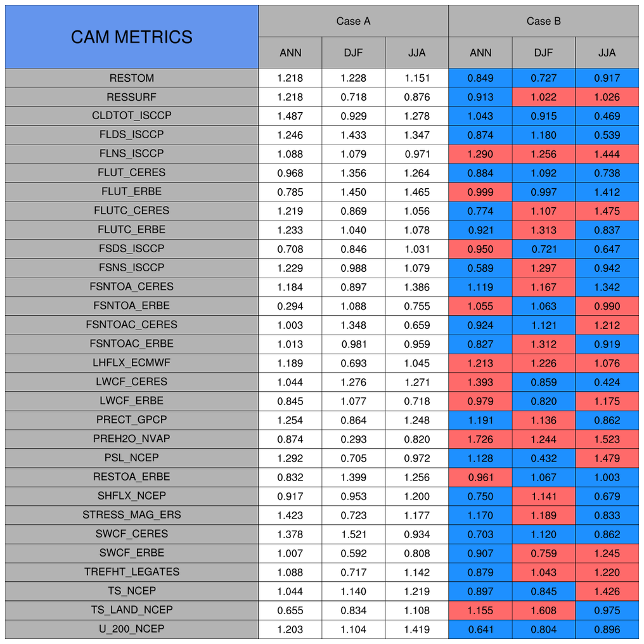644x644 pixels.
Task: Click the FLUT_ERBE row label
Action: (x=132, y=192)
